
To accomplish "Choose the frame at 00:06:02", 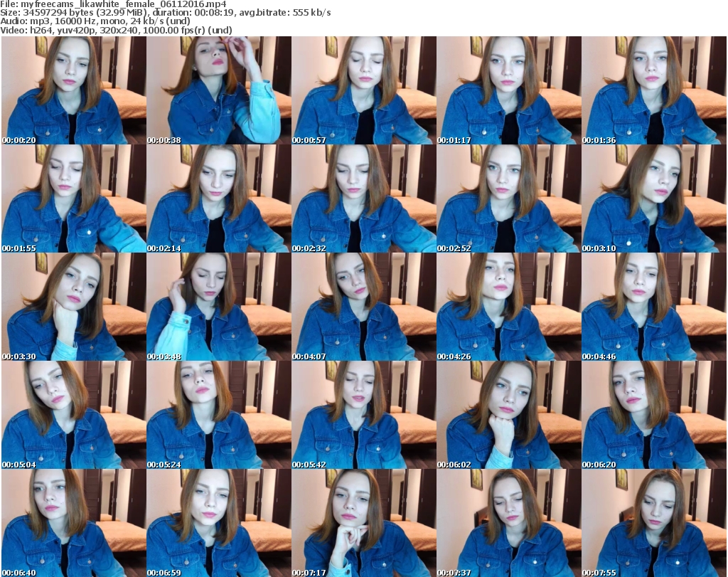I will [x=509, y=415].
